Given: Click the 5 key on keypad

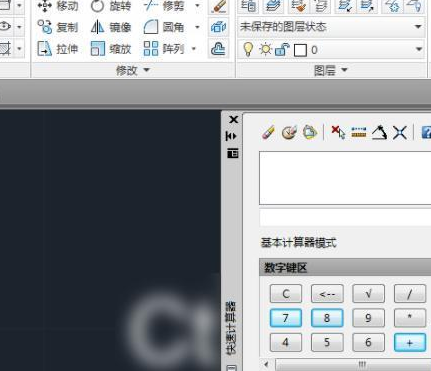Looking at the screenshot, I should tap(327, 342).
